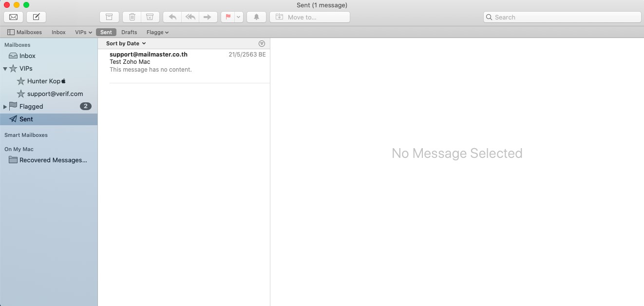This screenshot has width=644, height=306.
Task: Reply all to the message
Action: pyautogui.click(x=190, y=17)
